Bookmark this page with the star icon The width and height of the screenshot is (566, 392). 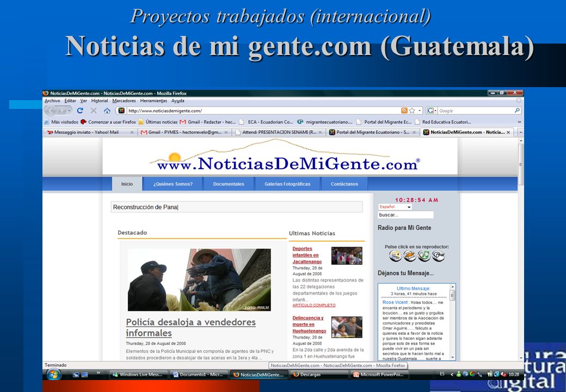click(412, 111)
